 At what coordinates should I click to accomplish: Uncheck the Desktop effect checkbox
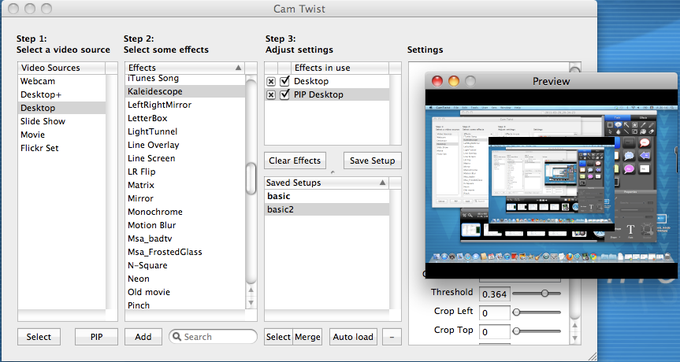(284, 81)
